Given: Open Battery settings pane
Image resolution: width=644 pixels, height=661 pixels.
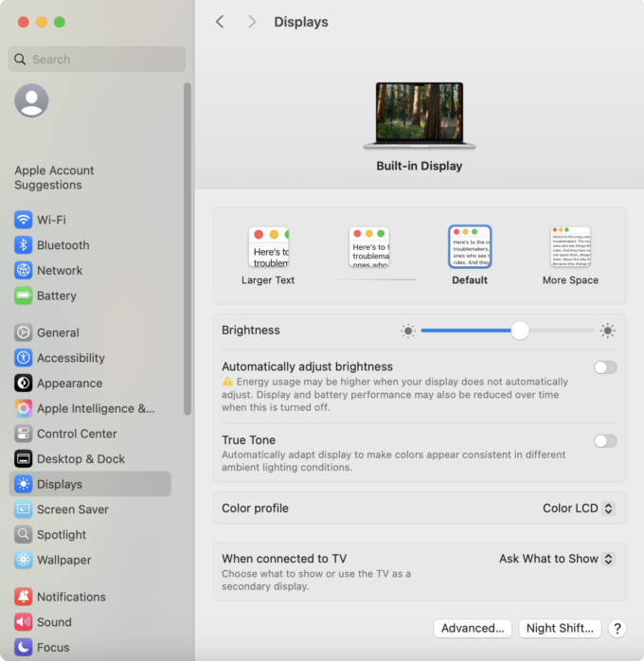Looking at the screenshot, I should tap(90, 295).
